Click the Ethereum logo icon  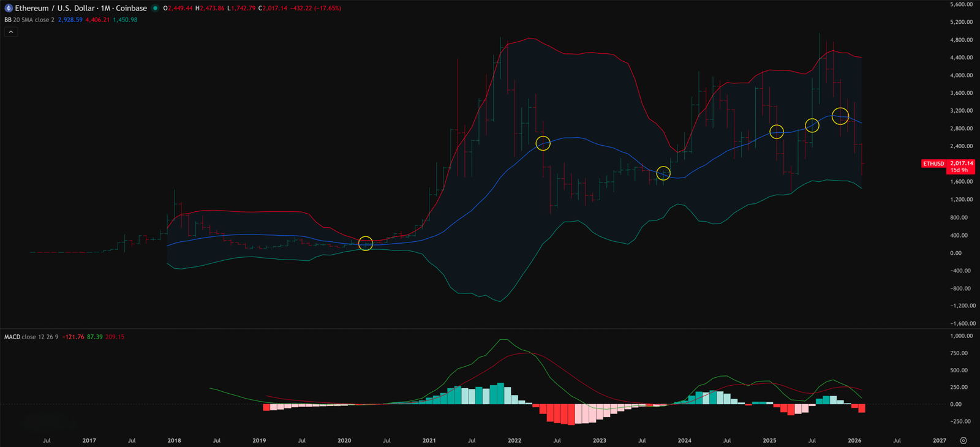click(x=9, y=9)
